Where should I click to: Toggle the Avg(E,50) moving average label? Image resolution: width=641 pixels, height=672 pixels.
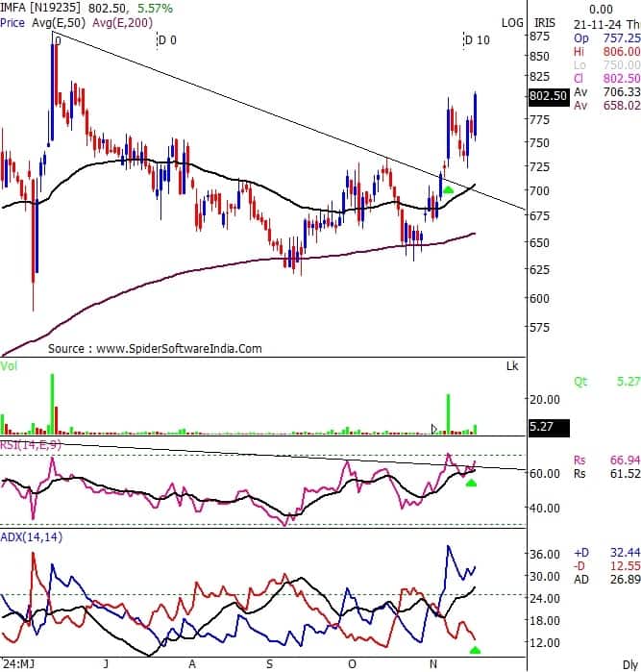coord(56,23)
